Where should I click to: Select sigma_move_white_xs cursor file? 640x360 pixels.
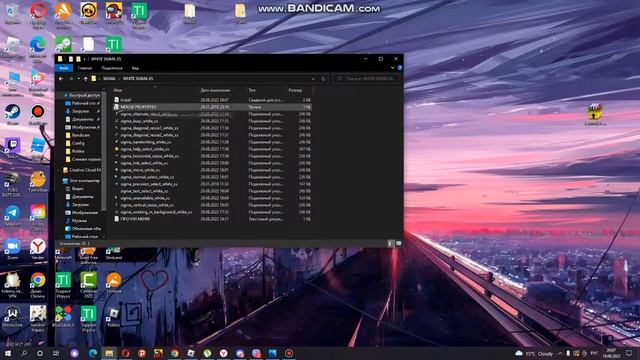coord(212,170)
